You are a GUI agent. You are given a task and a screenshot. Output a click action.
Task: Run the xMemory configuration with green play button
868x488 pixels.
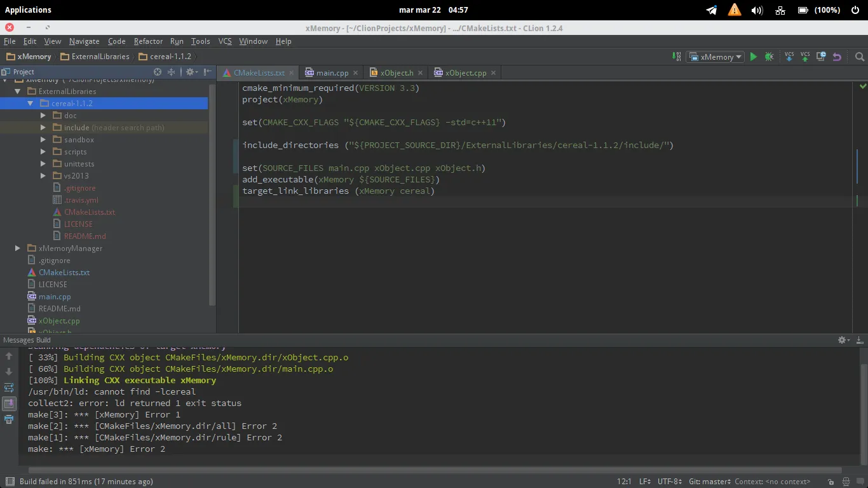coord(753,57)
